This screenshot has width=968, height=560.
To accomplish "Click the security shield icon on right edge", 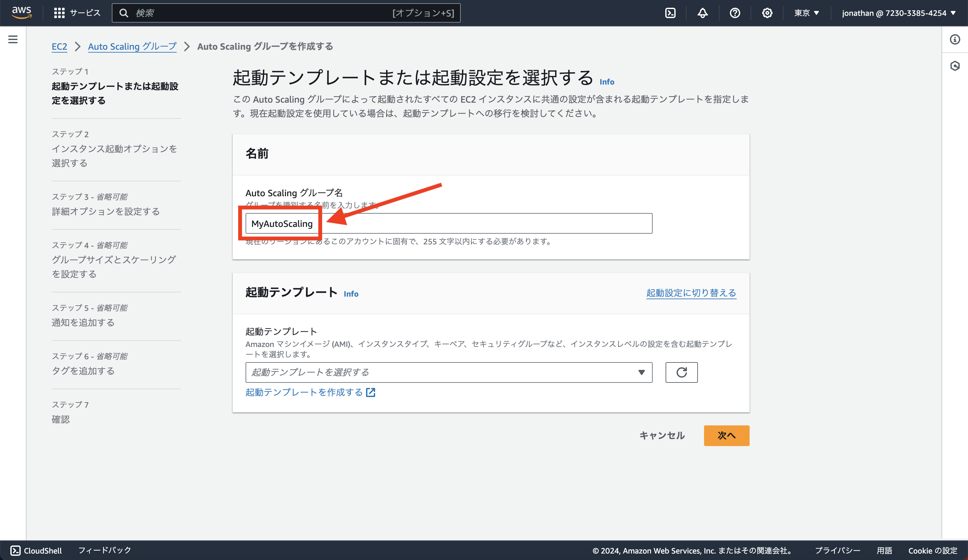I will tap(955, 66).
